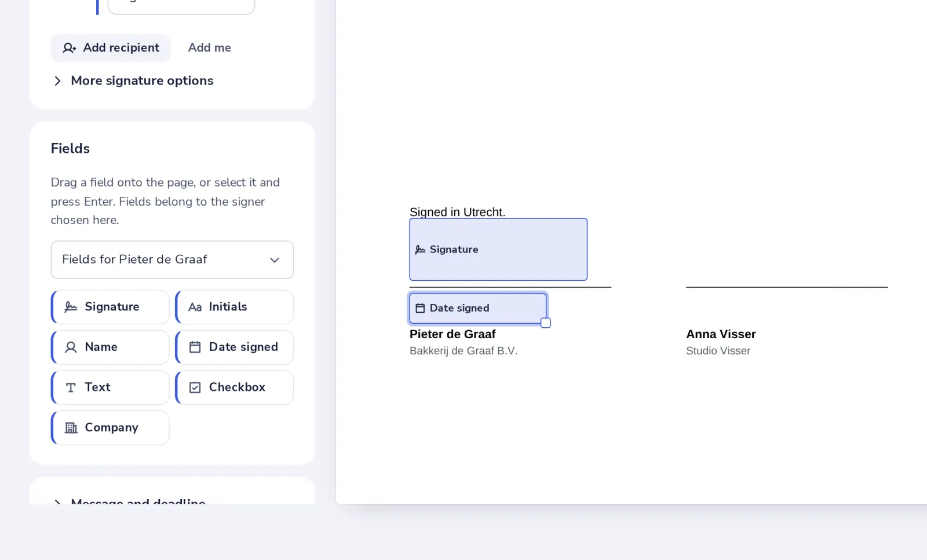Click the 'Anna Visser' name on the document
927x560 pixels.
coord(721,334)
